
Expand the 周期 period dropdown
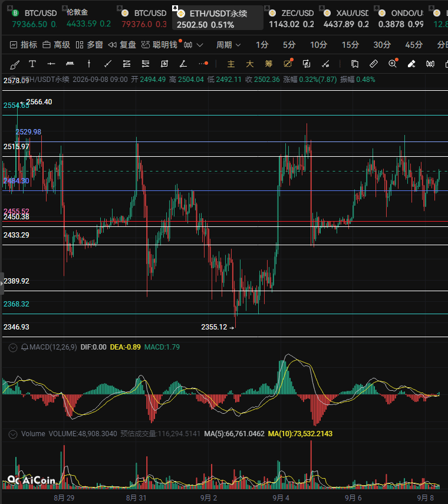click(229, 45)
